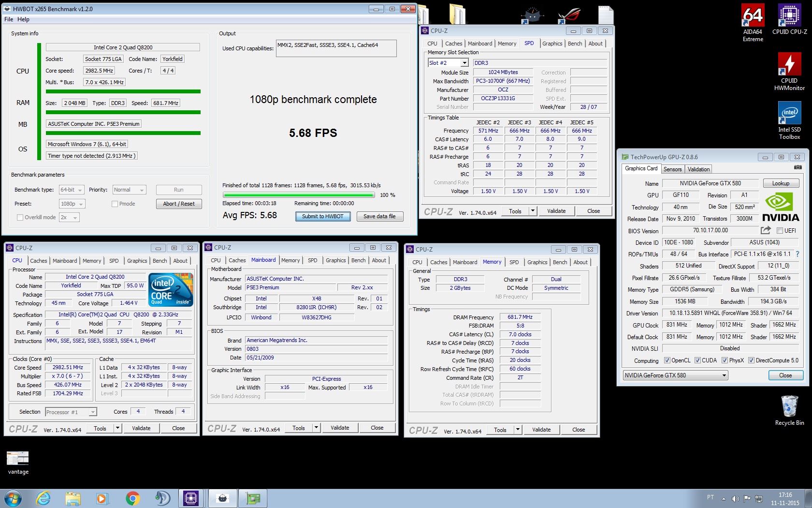
Task: Open CPUID CPU-Z desktop shortcut
Action: [789, 19]
